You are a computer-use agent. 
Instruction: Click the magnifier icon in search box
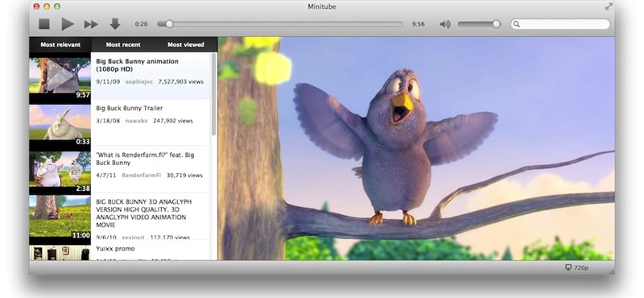(x=517, y=24)
